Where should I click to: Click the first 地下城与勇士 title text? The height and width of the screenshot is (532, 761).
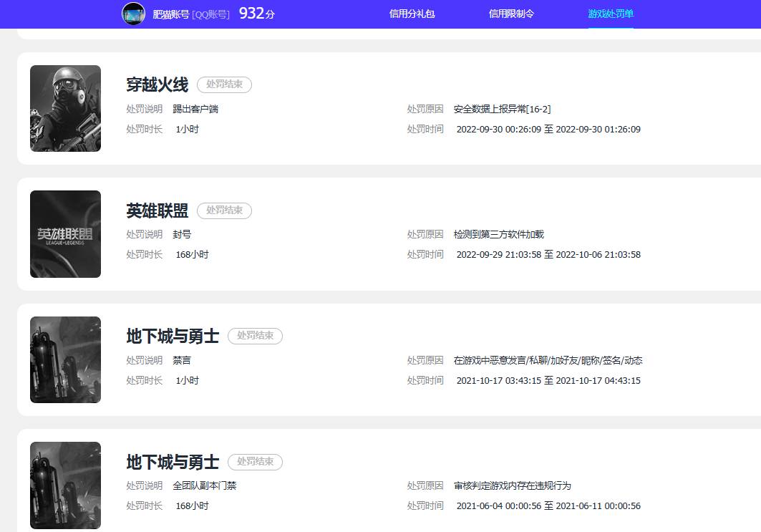pyautogui.click(x=173, y=335)
